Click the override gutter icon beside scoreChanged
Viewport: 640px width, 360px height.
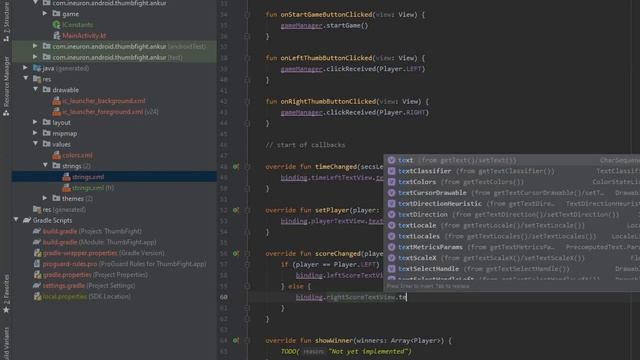236,253
